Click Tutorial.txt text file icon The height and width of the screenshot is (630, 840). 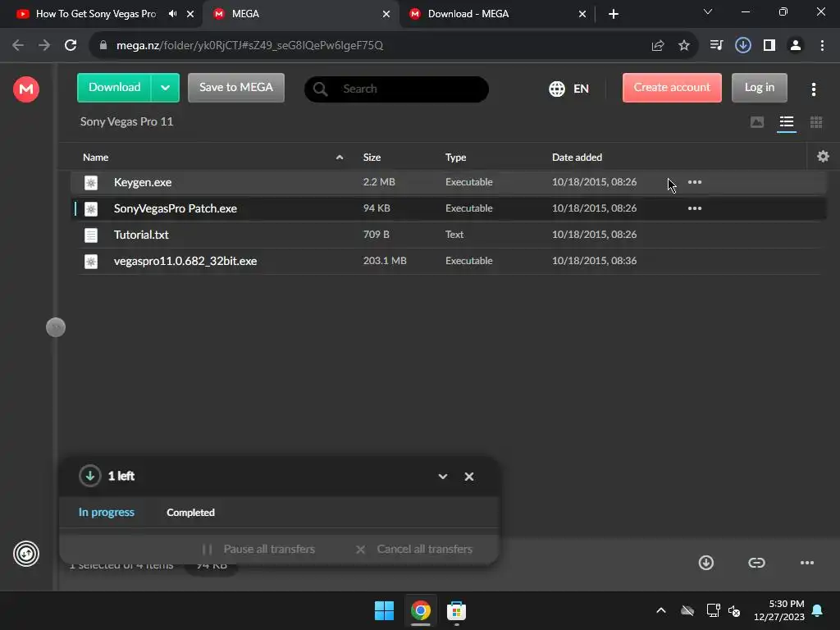91,235
